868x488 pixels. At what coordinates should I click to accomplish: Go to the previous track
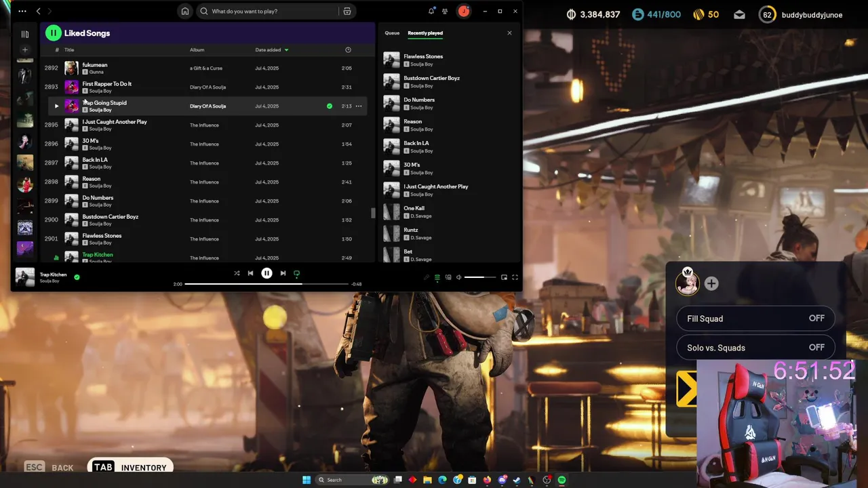click(x=250, y=273)
